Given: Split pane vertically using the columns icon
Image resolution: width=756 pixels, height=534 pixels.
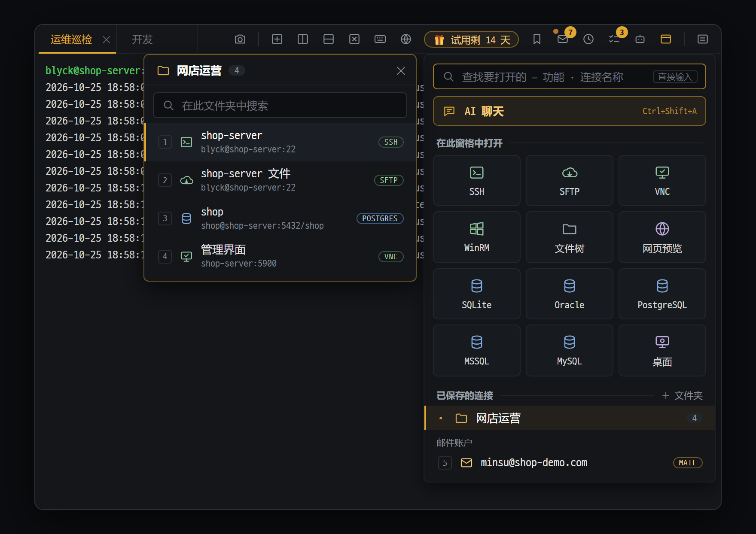Looking at the screenshot, I should pos(303,39).
